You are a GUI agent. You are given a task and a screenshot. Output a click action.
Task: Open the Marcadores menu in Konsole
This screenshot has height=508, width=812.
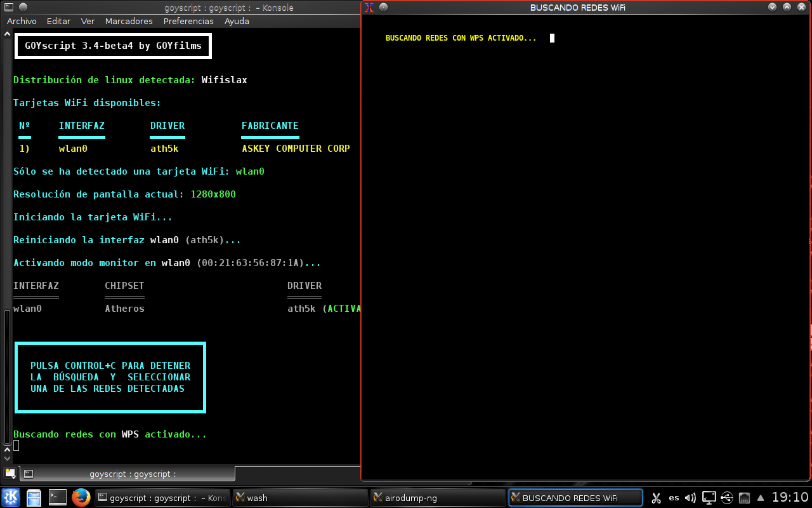(129, 21)
